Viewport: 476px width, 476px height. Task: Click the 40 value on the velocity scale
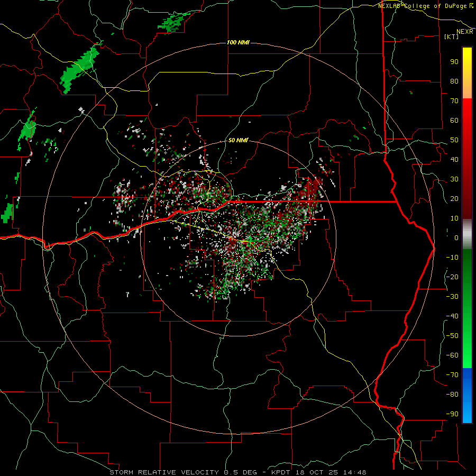coord(454,159)
